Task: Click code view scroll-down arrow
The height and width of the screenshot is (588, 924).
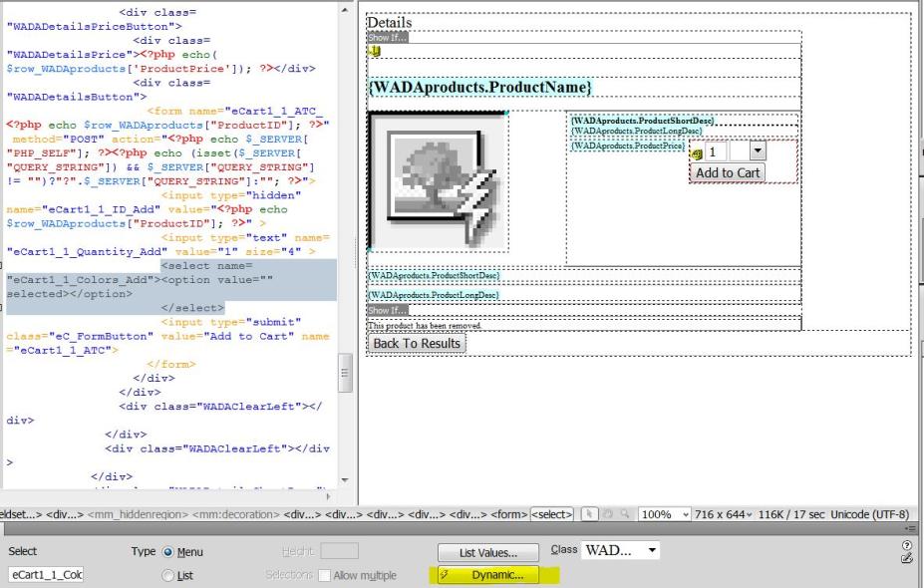Action: [x=345, y=480]
